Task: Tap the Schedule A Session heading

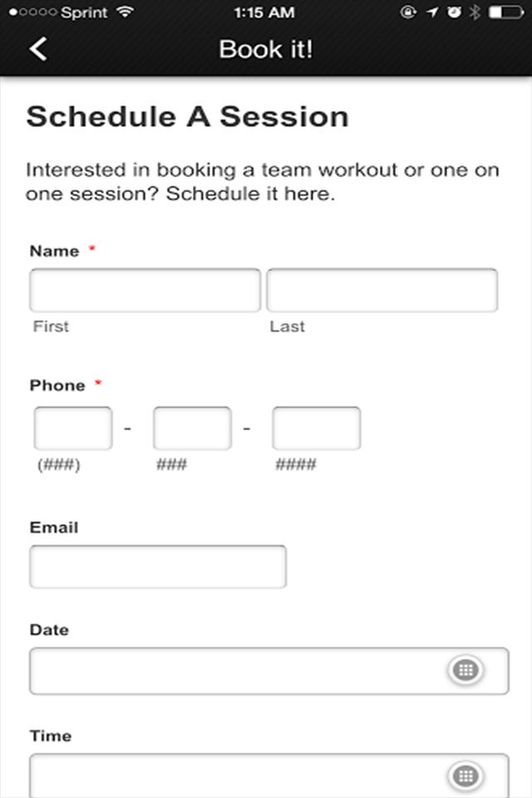Action: (187, 117)
